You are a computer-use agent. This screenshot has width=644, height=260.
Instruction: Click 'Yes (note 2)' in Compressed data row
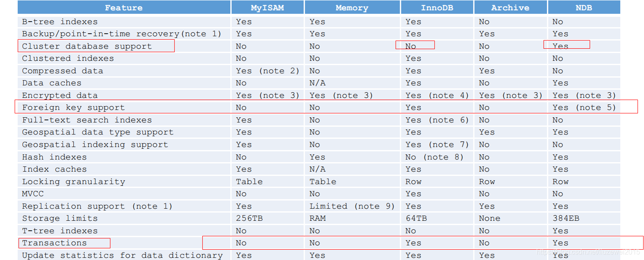(x=268, y=71)
